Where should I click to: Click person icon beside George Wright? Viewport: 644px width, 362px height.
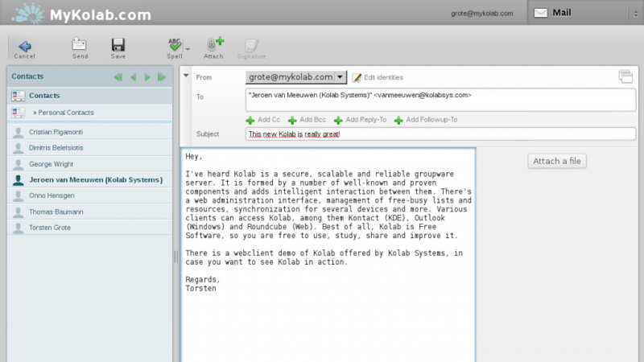pyautogui.click(x=18, y=164)
